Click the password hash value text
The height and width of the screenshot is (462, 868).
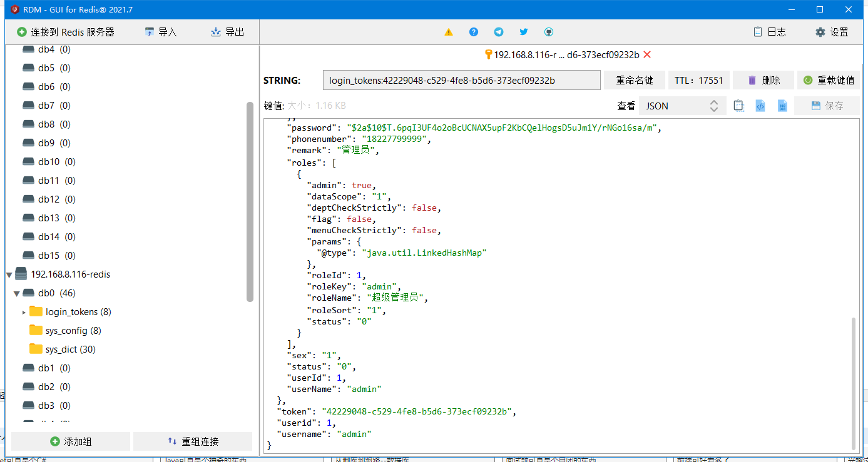pyautogui.click(x=503, y=128)
